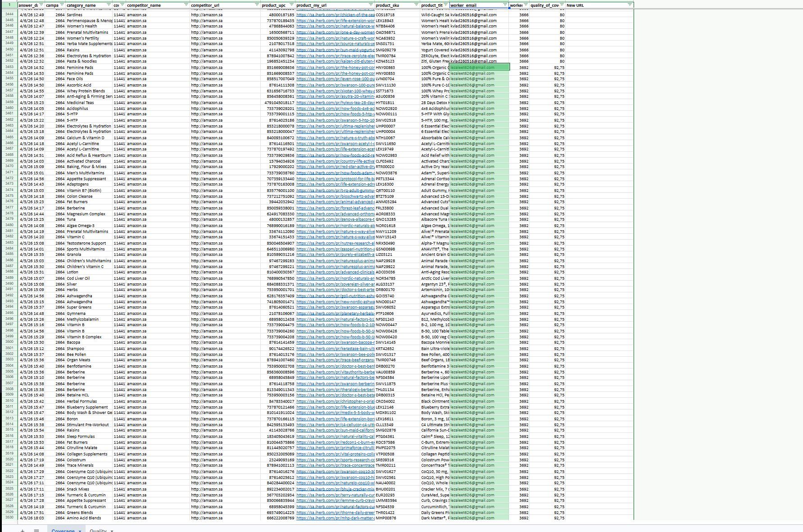Select the 'Amino Acid Blends' cell
The width and height of the screenshot is (803, 532).
[x=89, y=518]
